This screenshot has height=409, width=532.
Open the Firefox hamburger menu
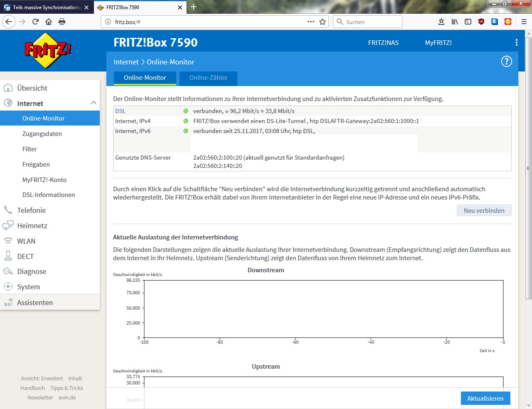pyautogui.click(x=524, y=22)
